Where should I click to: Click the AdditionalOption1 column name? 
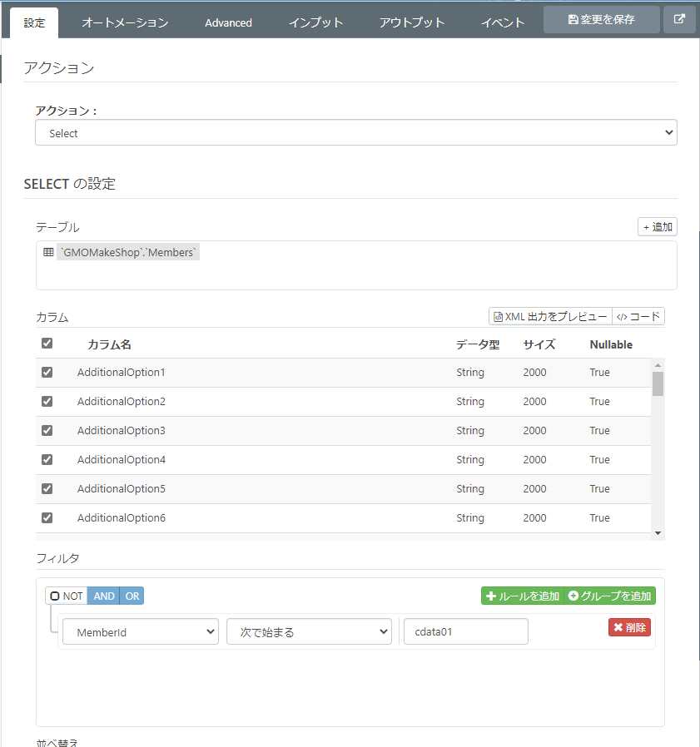pos(122,372)
